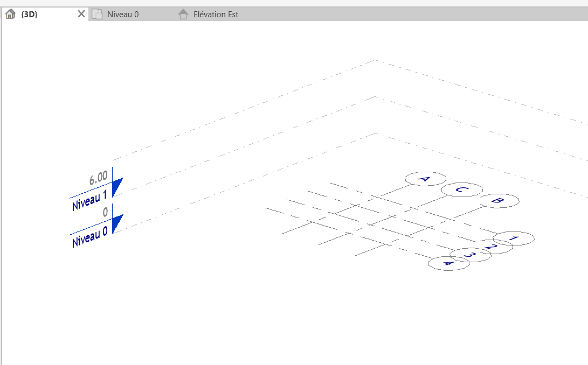Select grid bubble B
588x365 pixels.
click(x=499, y=201)
